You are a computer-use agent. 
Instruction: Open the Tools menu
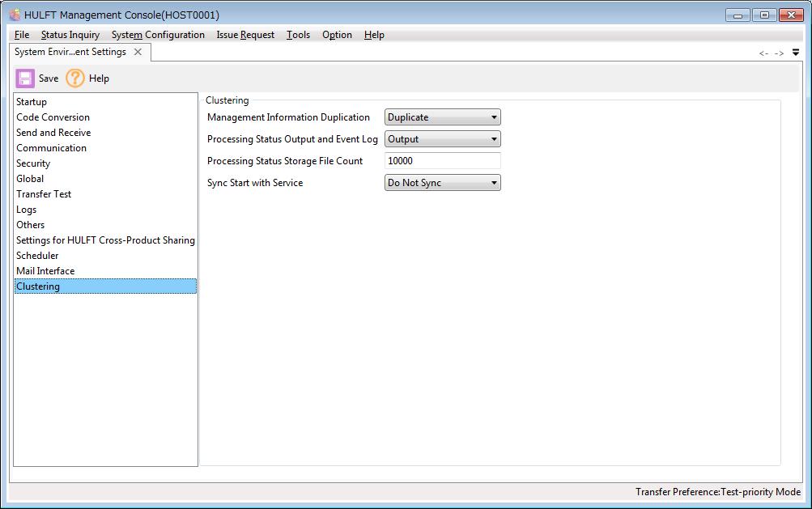[298, 35]
